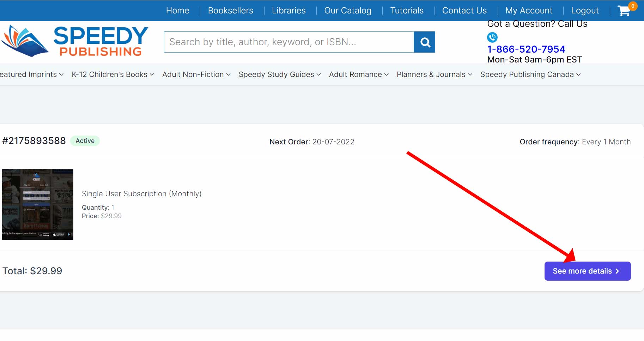The height and width of the screenshot is (341, 644).
Task: Click order number #2175893588
Action: tap(34, 141)
